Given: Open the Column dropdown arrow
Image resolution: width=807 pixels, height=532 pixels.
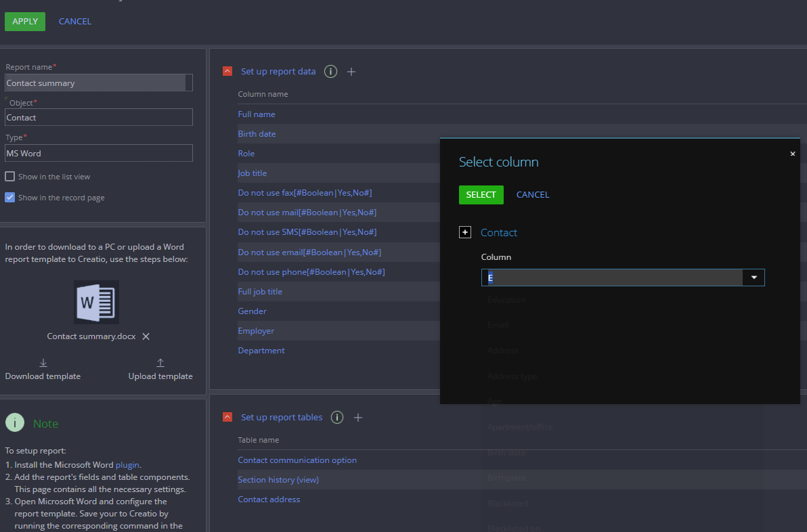Looking at the screenshot, I should click(x=754, y=278).
